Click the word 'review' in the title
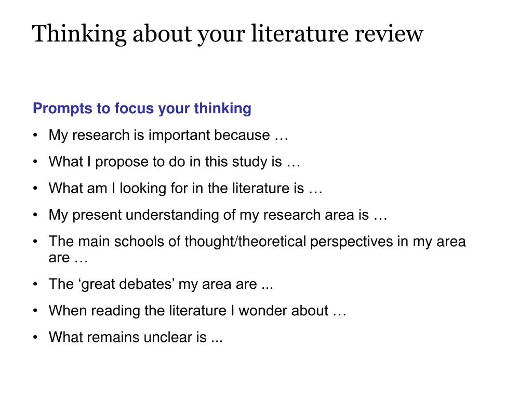The height and width of the screenshot is (399, 532). pos(389,34)
